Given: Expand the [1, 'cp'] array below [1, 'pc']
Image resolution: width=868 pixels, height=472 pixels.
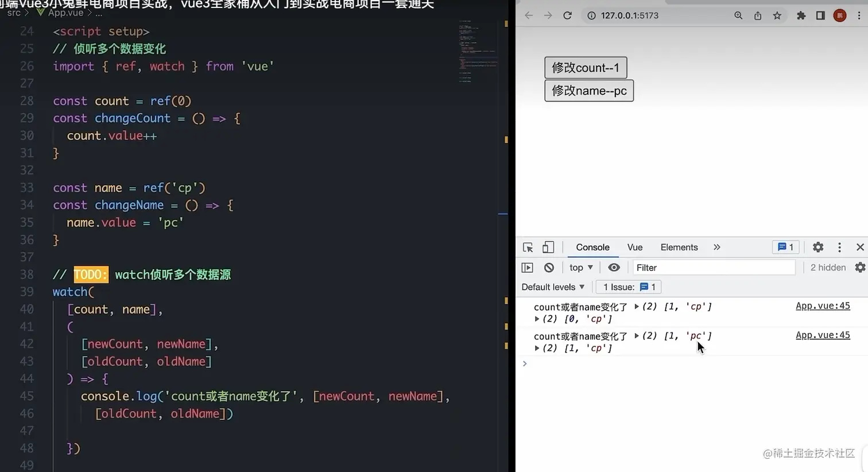Looking at the screenshot, I should (537, 349).
